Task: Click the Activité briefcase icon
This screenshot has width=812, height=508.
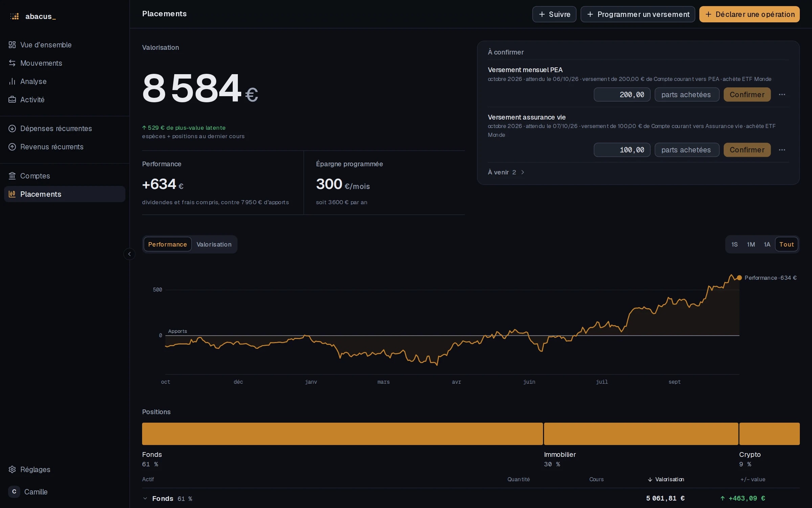Action: click(12, 100)
